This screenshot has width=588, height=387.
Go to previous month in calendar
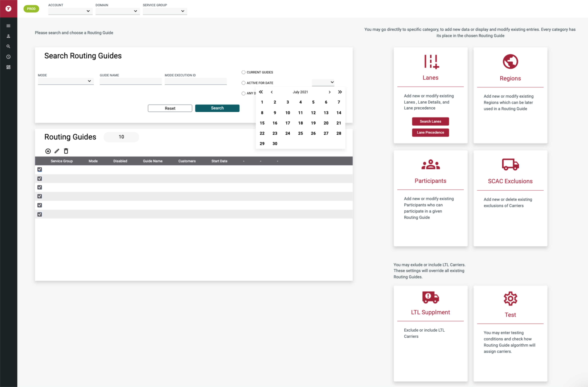tap(272, 92)
